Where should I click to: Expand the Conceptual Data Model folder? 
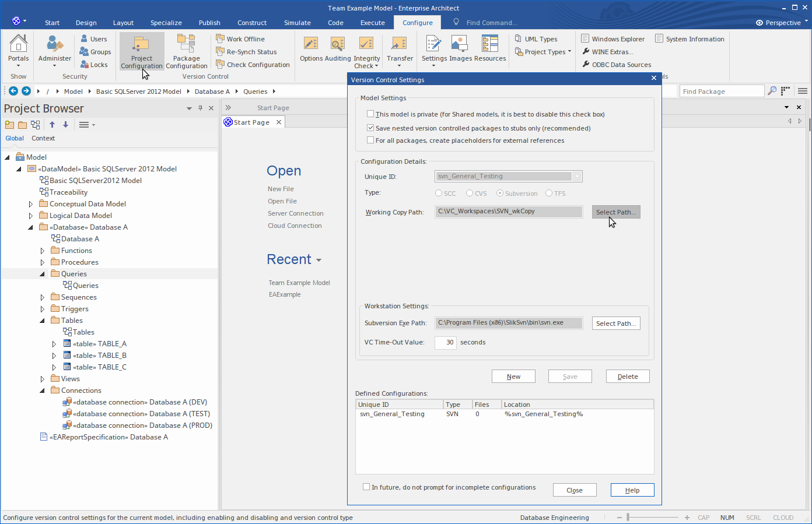click(x=31, y=204)
